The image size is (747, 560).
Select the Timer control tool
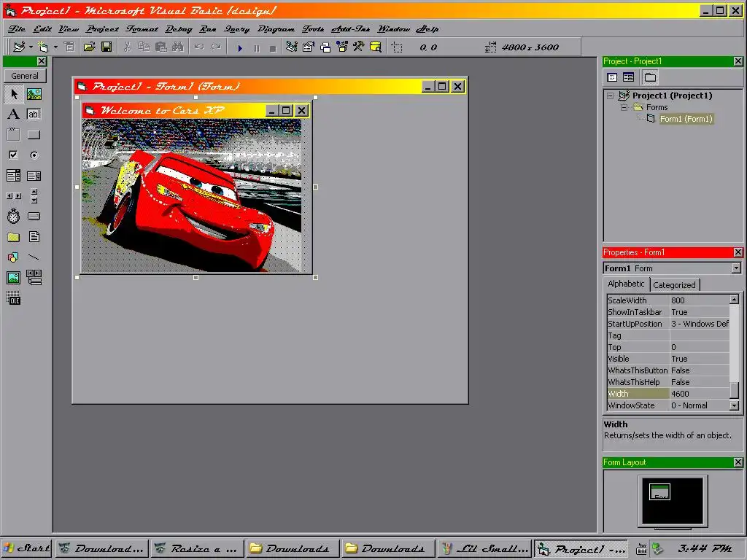(13, 216)
